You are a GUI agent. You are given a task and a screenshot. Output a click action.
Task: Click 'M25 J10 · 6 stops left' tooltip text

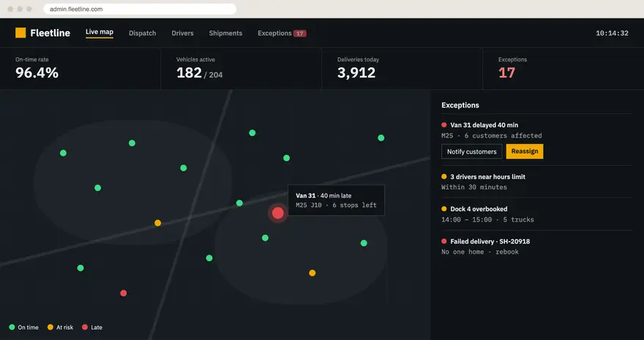point(336,205)
